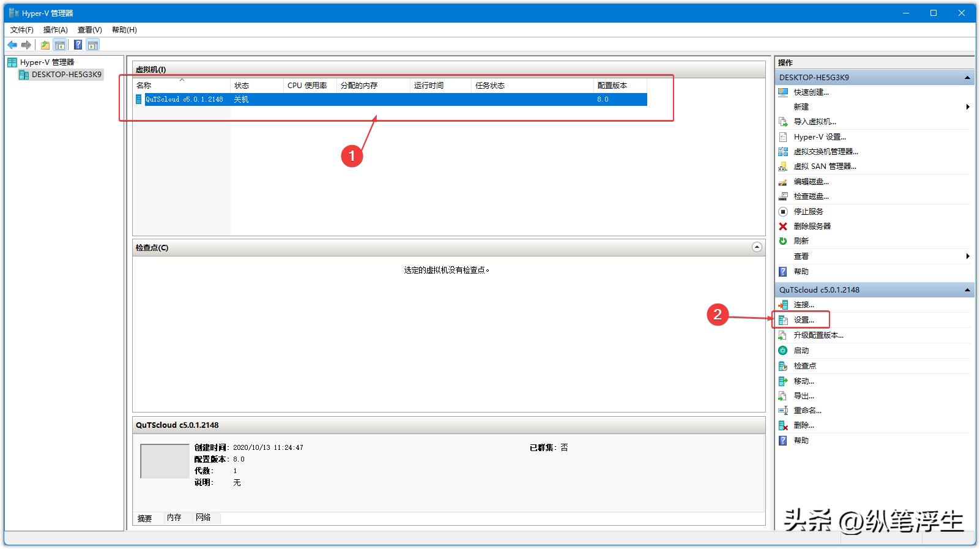
Task: Sort by the 任务状态 column header
Action: pyautogui.click(x=532, y=85)
